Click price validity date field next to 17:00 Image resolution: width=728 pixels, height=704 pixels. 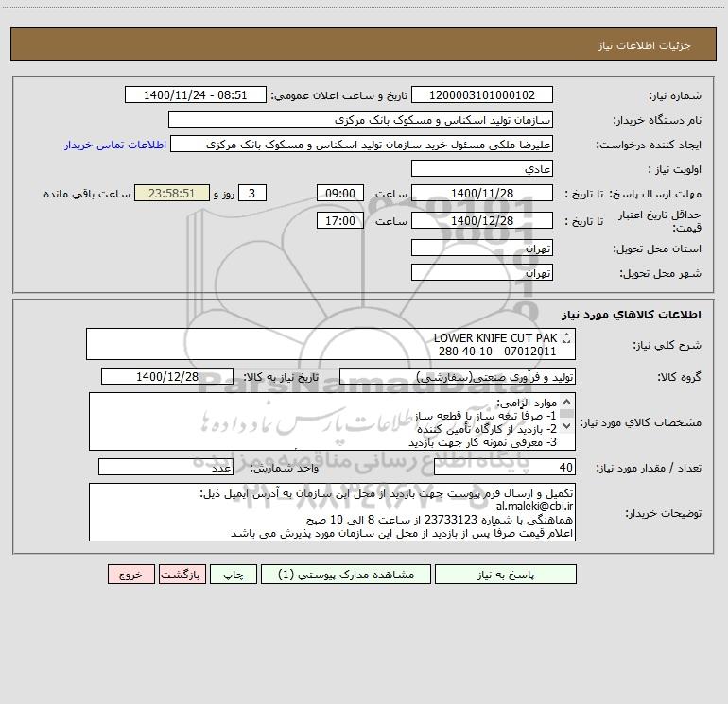point(482,220)
